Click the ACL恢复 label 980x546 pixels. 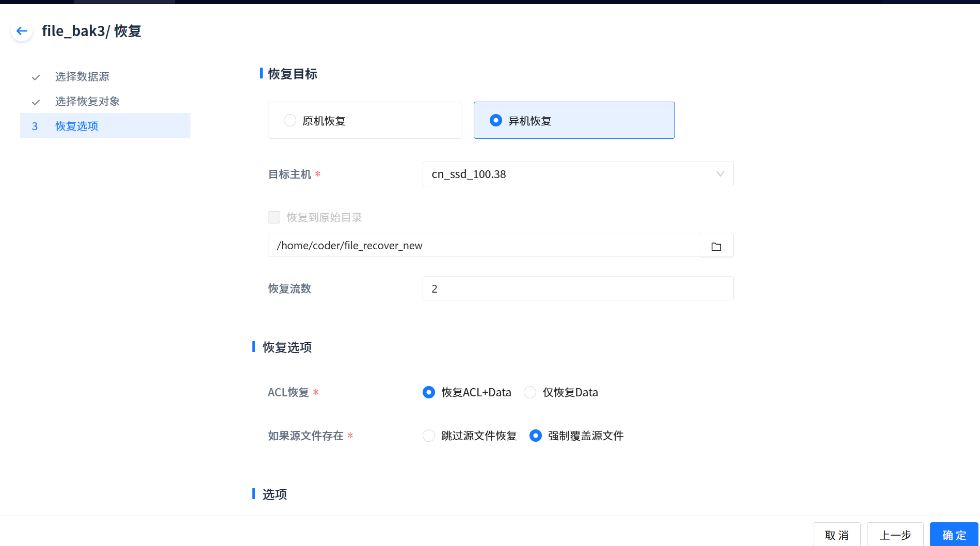point(288,392)
